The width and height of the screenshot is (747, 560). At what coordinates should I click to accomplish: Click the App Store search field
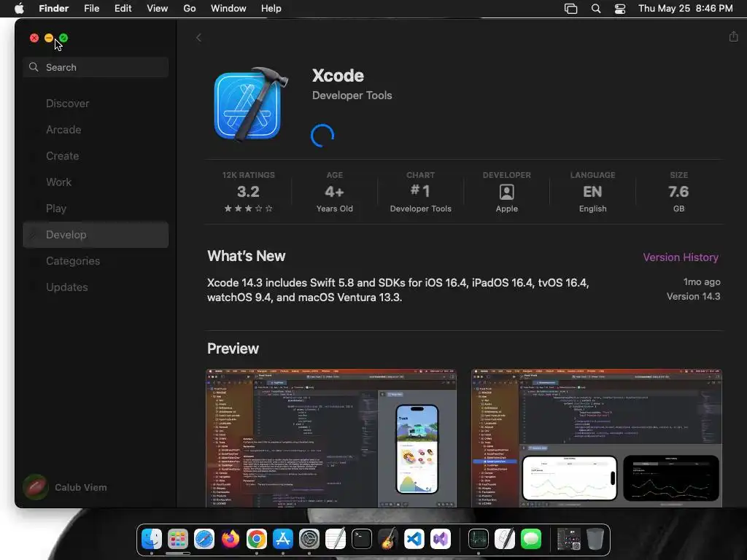click(x=96, y=67)
